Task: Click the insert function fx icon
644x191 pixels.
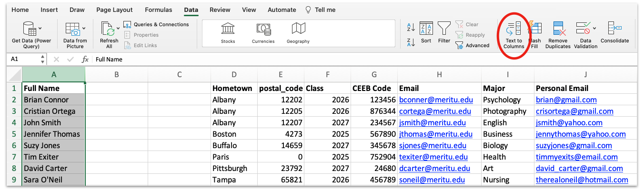Action: point(85,60)
